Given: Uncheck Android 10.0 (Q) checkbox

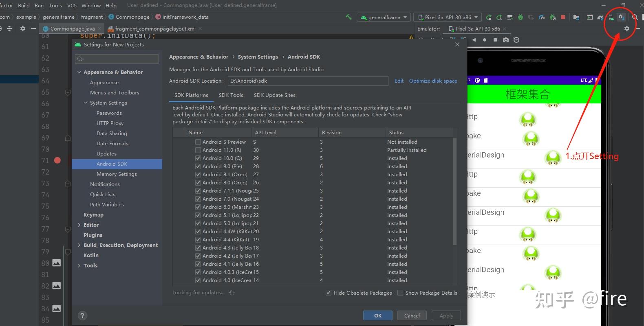Looking at the screenshot, I should (x=198, y=158).
